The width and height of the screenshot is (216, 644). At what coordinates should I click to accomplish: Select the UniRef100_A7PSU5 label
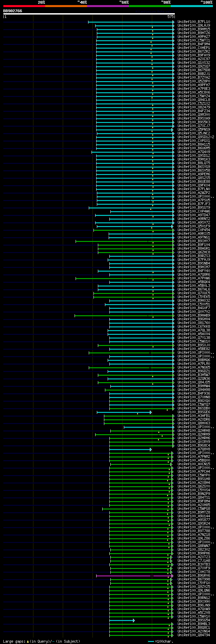[x=194, y=200]
